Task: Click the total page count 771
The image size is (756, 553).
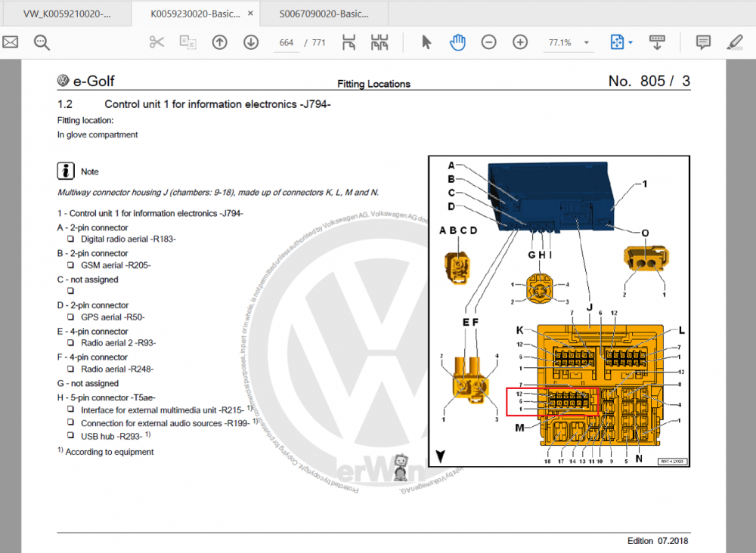Action: (x=319, y=43)
